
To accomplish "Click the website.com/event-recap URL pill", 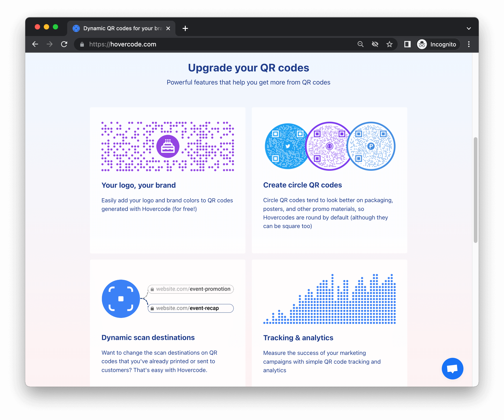I will point(191,308).
